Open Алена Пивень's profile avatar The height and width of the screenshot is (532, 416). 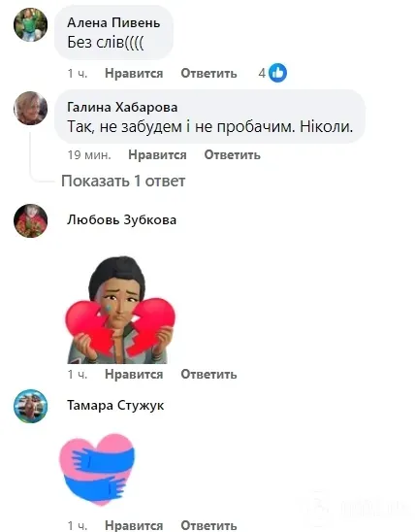[x=30, y=24]
